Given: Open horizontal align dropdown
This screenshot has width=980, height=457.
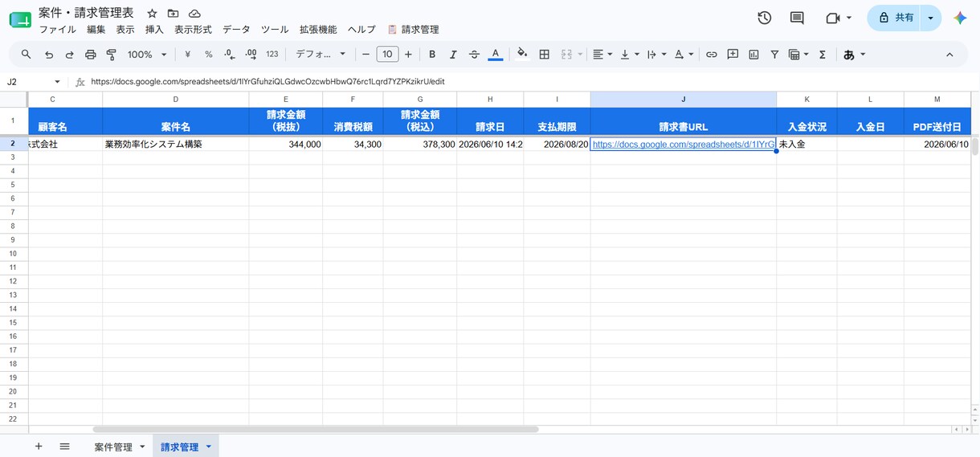Looking at the screenshot, I should click(x=602, y=55).
